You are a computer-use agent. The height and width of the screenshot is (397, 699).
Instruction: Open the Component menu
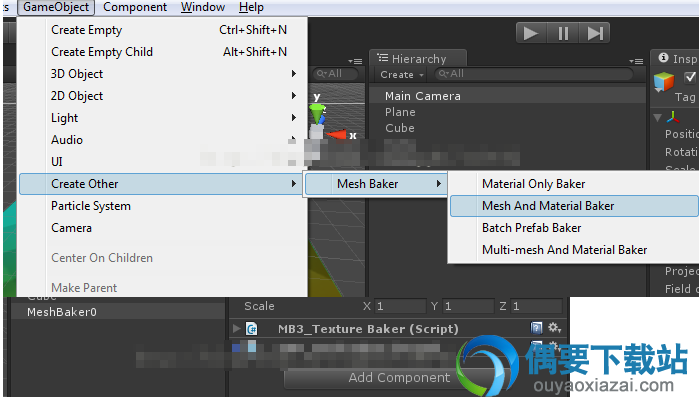point(135,7)
